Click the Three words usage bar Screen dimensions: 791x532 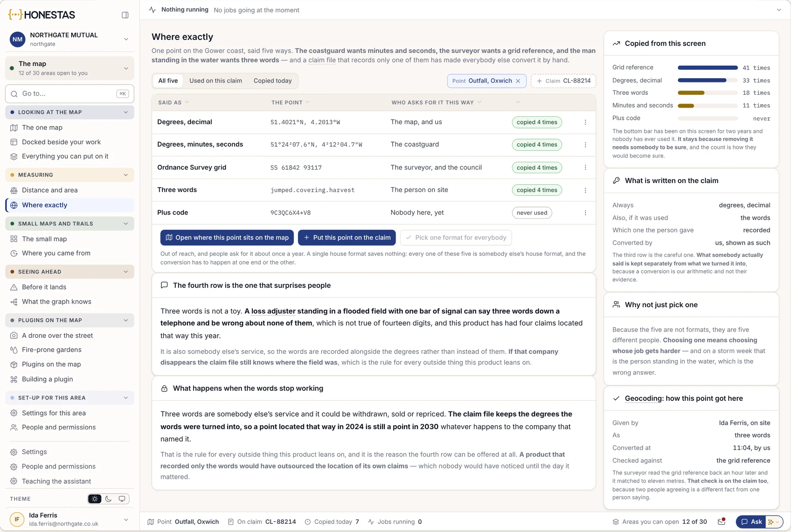tap(708, 93)
